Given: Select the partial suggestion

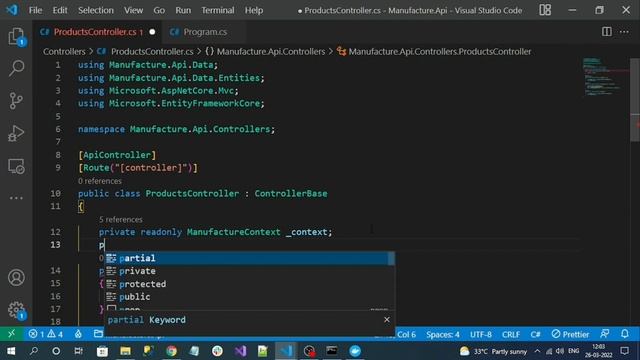Looking at the screenshot, I should 250,258.
